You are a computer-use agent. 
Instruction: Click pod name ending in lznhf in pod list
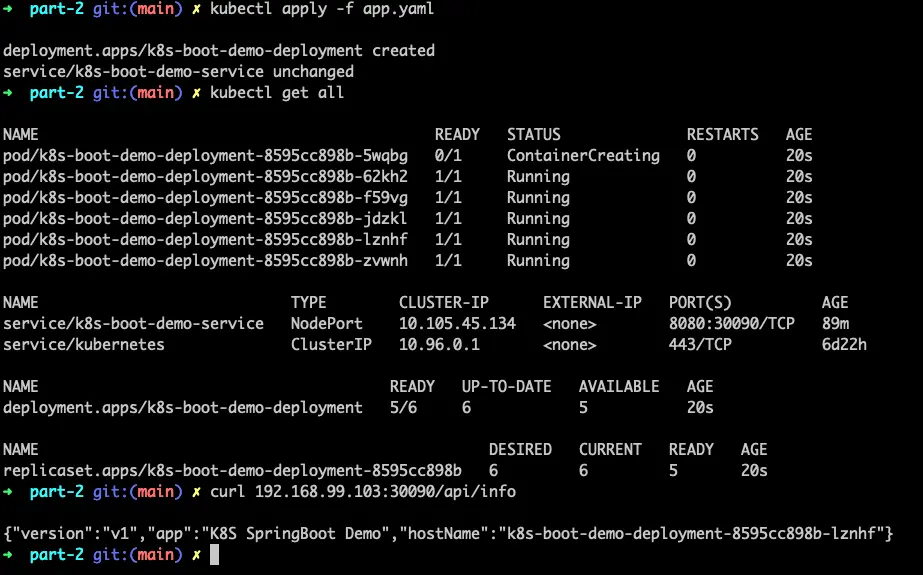(205, 240)
